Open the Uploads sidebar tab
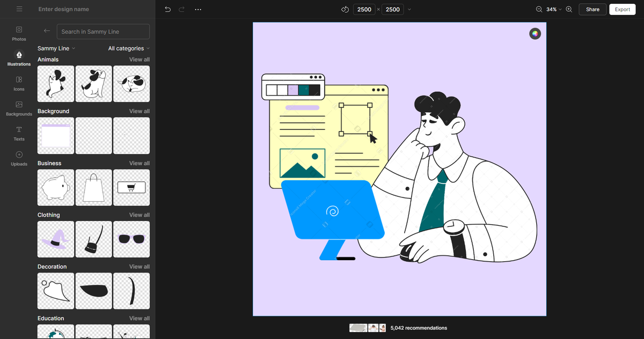The image size is (644, 339). coord(19,158)
